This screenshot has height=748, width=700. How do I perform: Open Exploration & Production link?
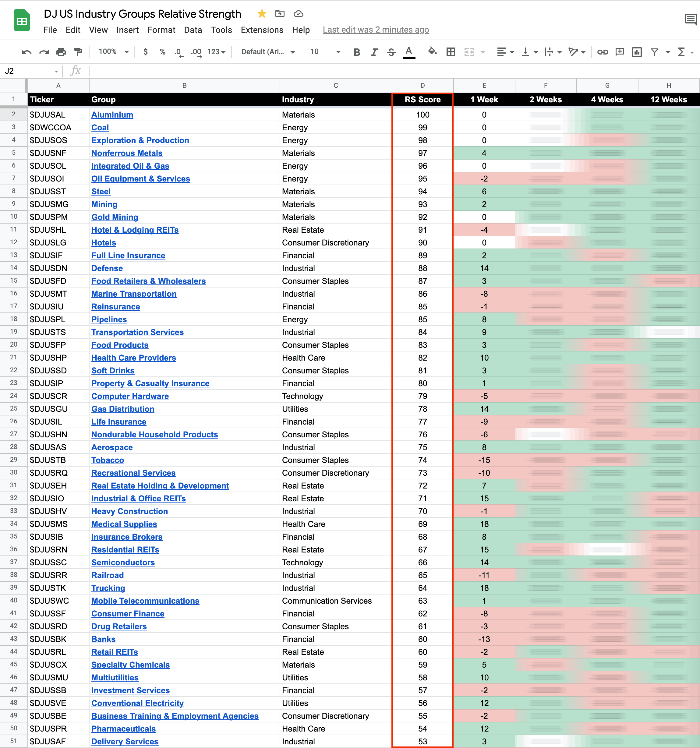[x=140, y=140]
